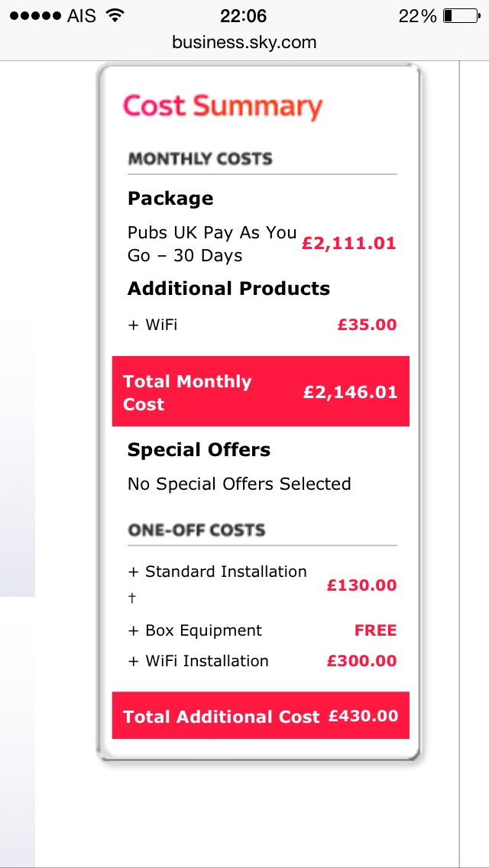The width and height of the screenshot is (489, 868).
Task: Tap the battery icon in status bar
Action: click(461, 16)
